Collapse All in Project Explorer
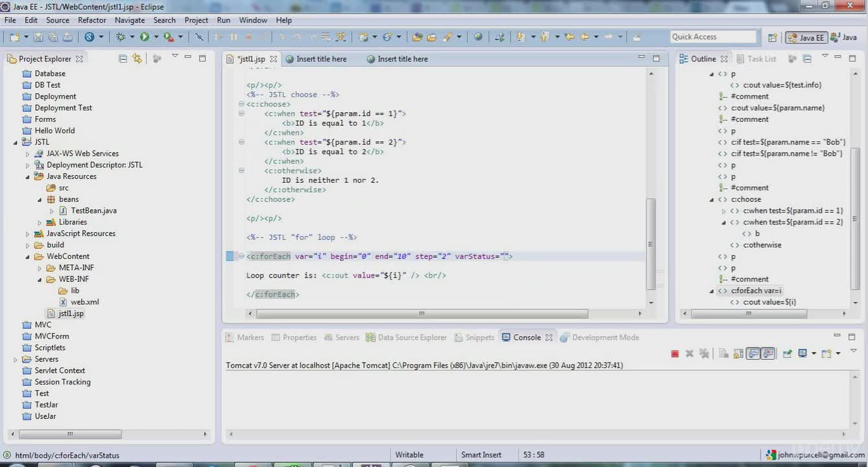This screenshot has width=868, height=467. (123, 58)
